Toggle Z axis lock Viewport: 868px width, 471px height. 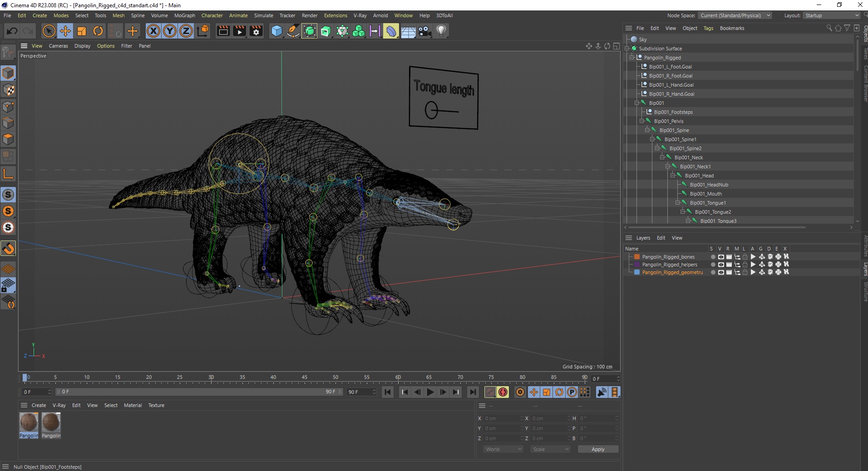point(186,31)
